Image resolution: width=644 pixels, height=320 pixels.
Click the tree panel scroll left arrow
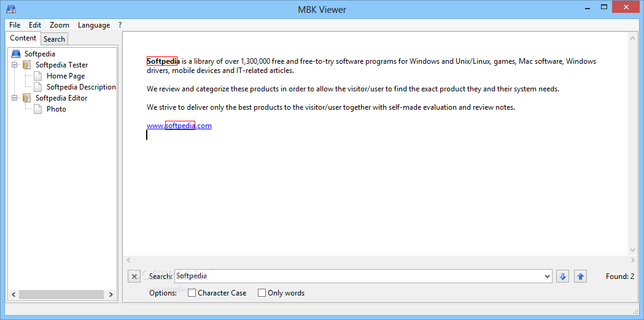pyautogui.click(x=13, y=295)
